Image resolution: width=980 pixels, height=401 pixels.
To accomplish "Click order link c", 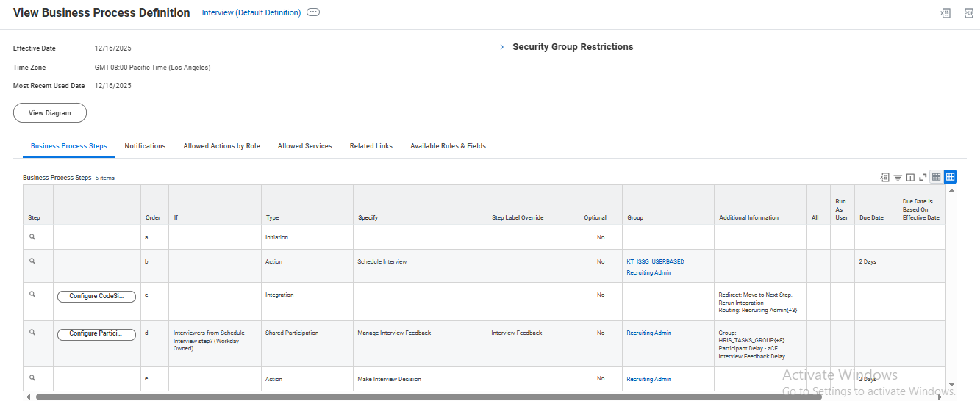I will point(147,295).
